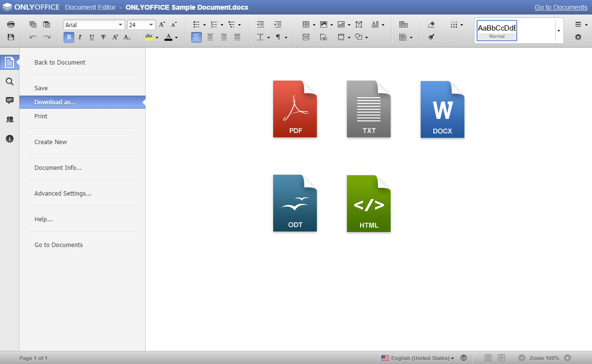Download document as PDF

pyautogui.click(x=295, y=109)
